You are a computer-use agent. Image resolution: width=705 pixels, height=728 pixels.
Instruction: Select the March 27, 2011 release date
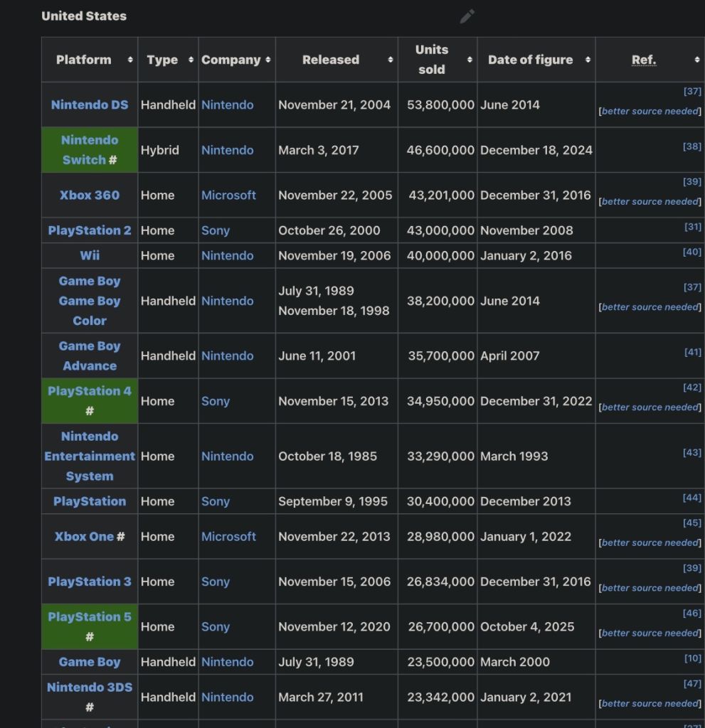pos(321,697)
